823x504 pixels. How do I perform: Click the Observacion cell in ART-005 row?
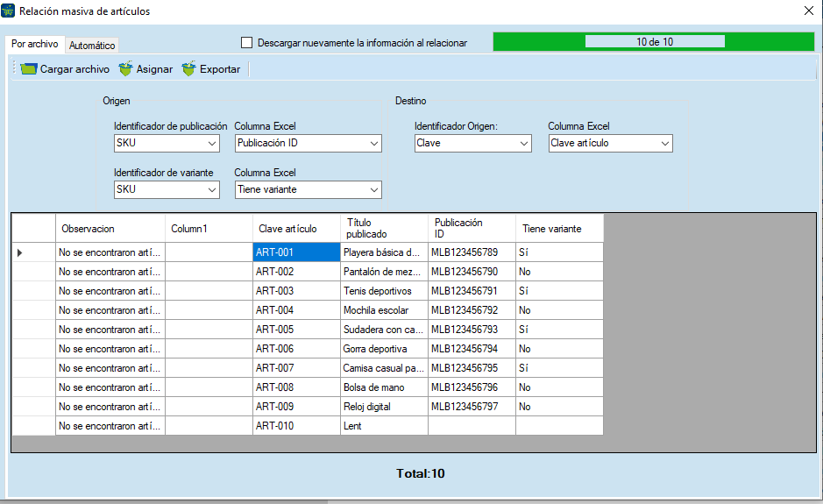(x=110, y=330)
